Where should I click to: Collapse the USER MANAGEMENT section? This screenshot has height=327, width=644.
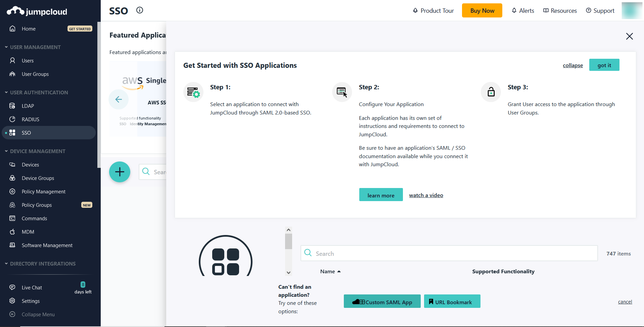tap(6, 47)
